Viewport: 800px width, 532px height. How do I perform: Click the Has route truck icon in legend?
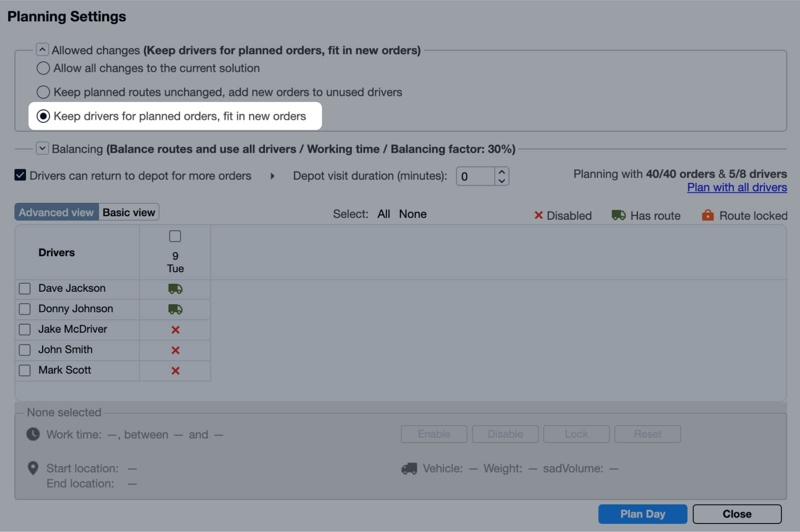pyautogui.click(x=618, y=215)
